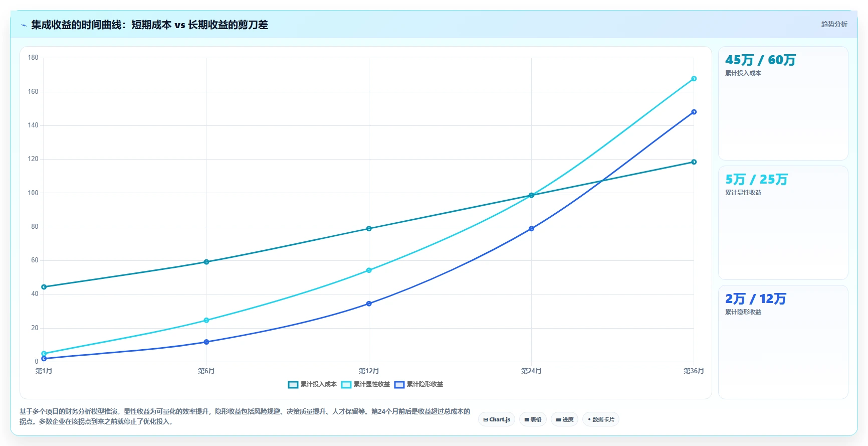Click 累计显性收益 data point at 第12月
This screenshot has height=446, width=868.
(369, 270)
